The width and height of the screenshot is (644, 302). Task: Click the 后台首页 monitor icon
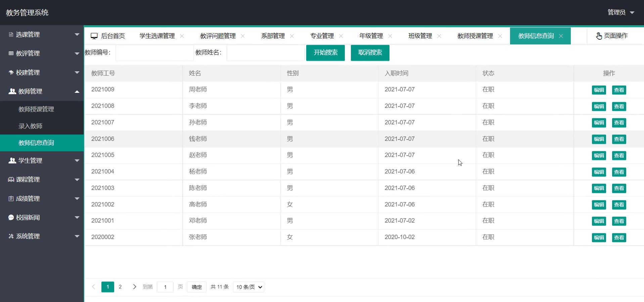click(x=94, y=36)
